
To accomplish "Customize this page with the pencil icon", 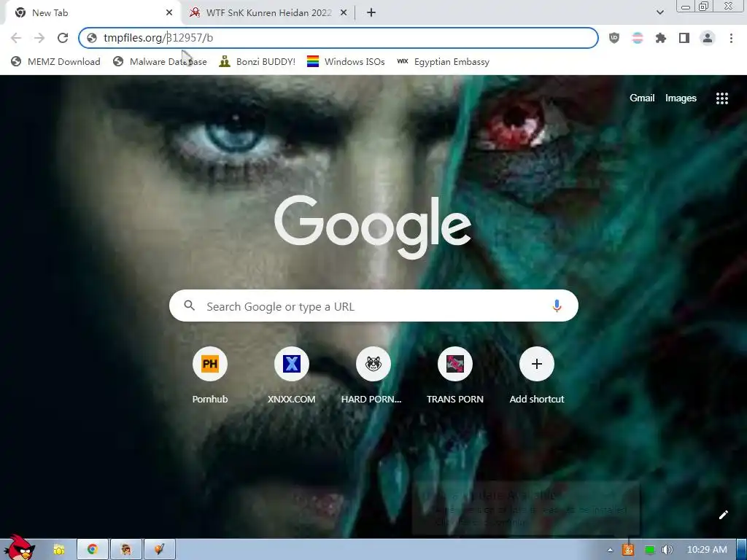I will 724,515.
